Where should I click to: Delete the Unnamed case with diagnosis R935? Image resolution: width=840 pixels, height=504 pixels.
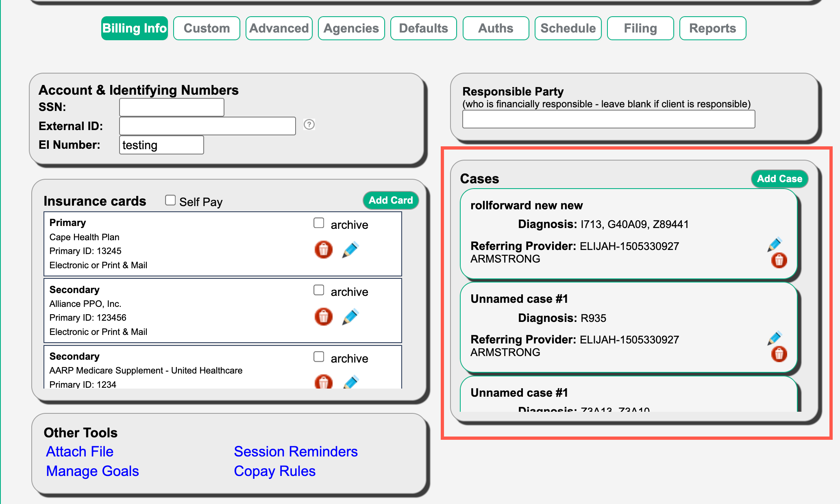(x=779, y=354)
